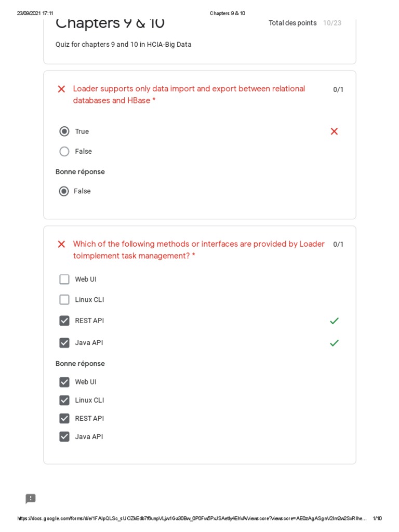Click the red X next to the True answer
This screenshot has width=399, height=532.
334,131
